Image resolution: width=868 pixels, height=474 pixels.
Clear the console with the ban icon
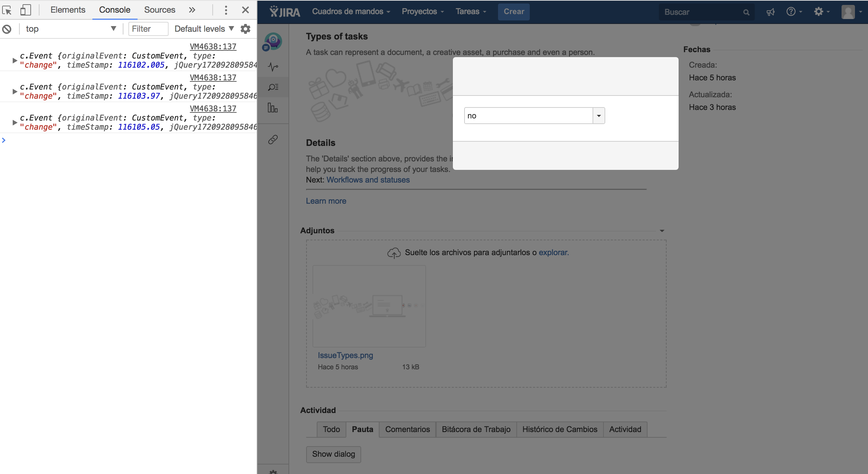pos(7,29)
